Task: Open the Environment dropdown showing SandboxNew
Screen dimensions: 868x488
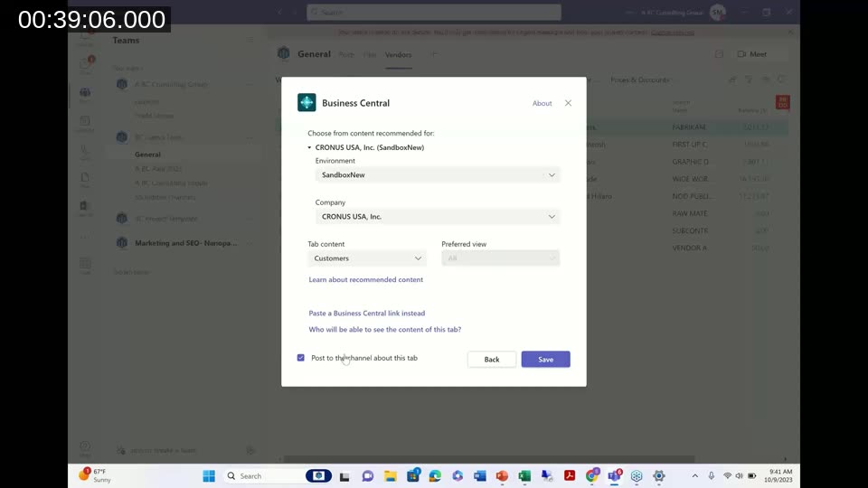Action: tap(438, 174)
